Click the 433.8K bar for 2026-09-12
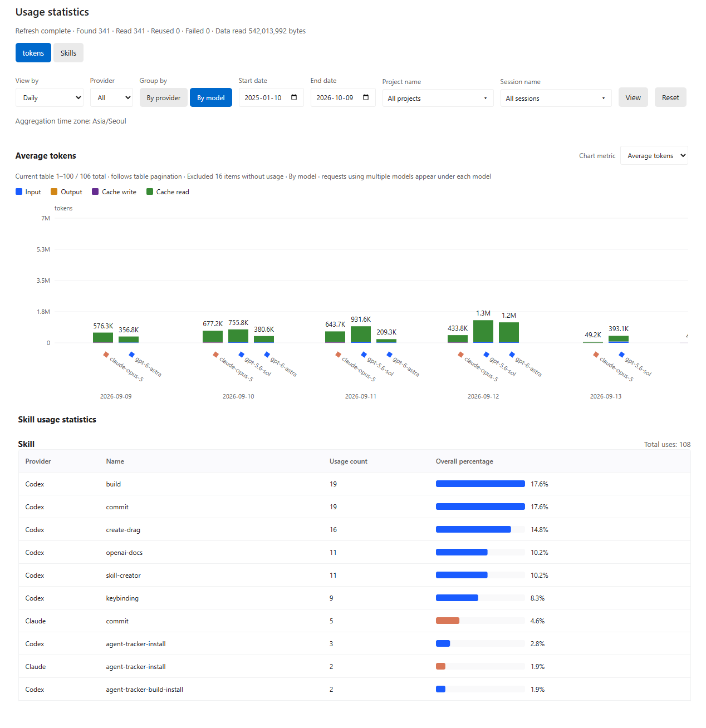The image size is (706, 728). 458,339
